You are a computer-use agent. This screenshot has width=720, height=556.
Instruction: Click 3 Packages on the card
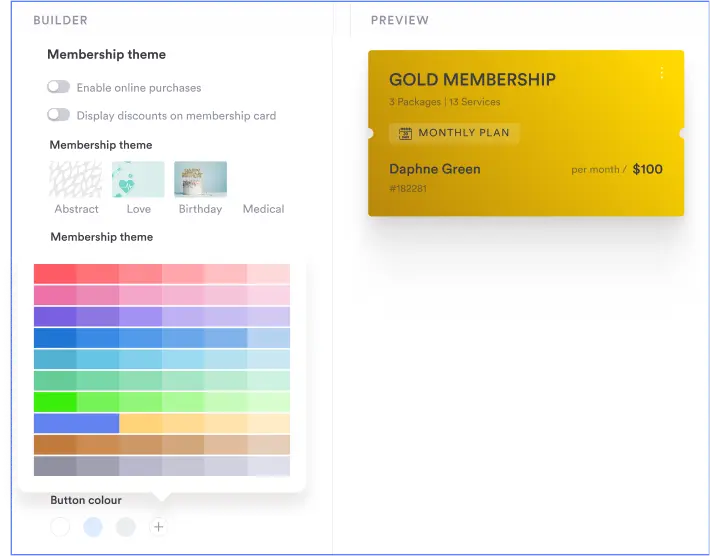coord(415,102)
